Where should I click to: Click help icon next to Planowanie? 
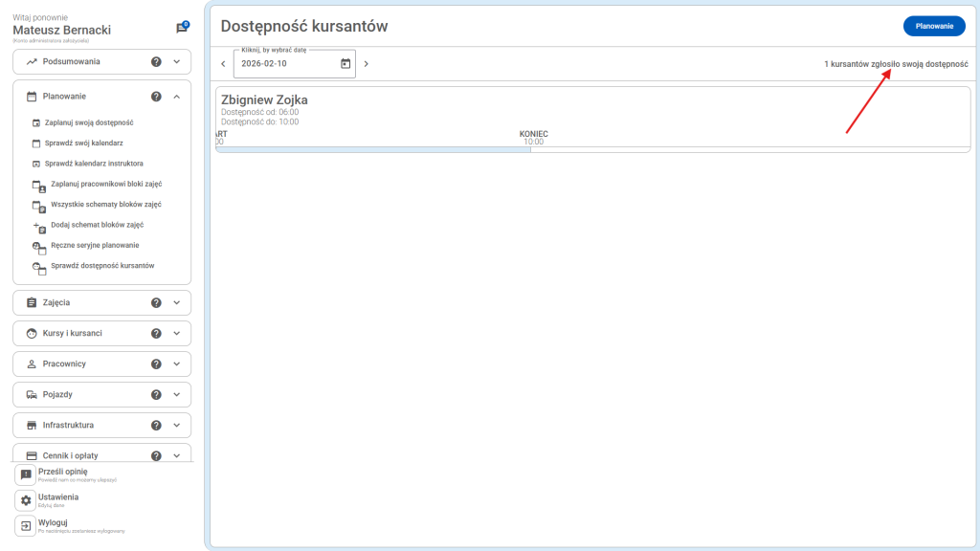coord(156,97)
